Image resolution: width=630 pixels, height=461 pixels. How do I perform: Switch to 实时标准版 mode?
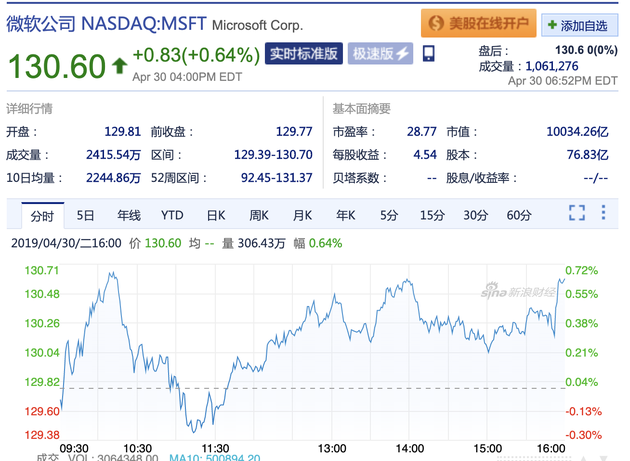(304, 53)
